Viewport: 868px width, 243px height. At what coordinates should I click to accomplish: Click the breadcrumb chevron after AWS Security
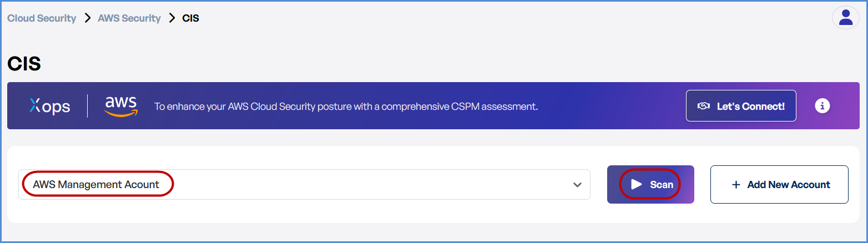(172, 18)
